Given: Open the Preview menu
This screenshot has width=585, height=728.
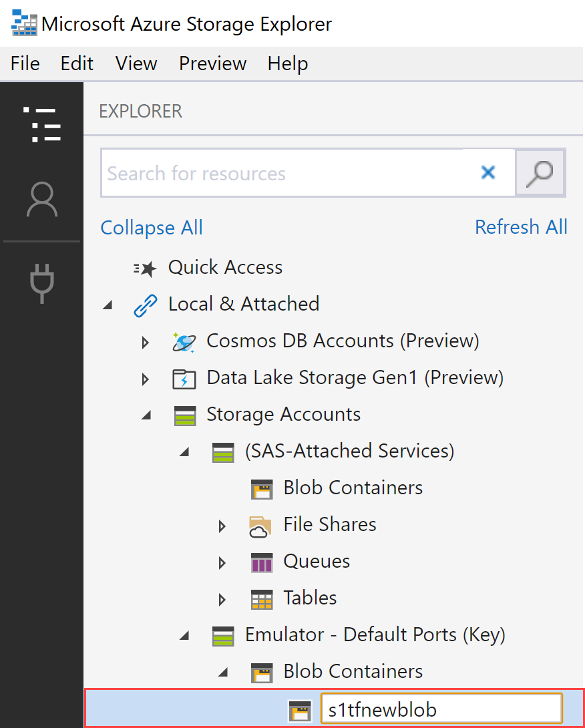Looking at the screenshot, I should coord(212,63).
